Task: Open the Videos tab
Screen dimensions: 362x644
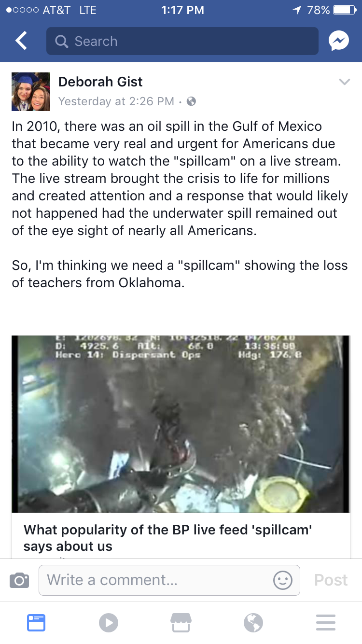Action: coord(109,623)
